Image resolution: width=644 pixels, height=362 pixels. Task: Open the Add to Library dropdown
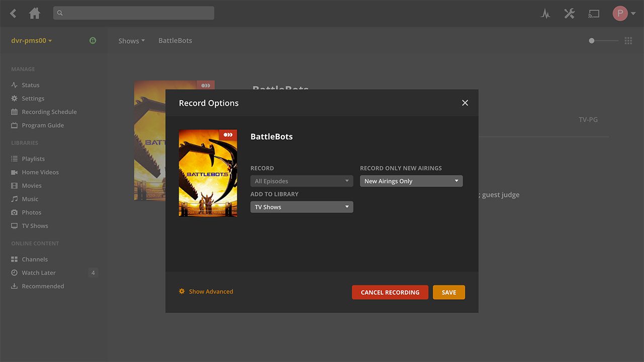coord(302,207)
